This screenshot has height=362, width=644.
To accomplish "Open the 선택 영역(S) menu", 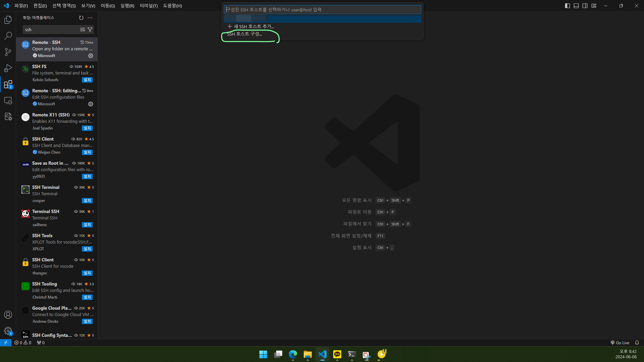I will pyautogui.click(x=64, y=6).
